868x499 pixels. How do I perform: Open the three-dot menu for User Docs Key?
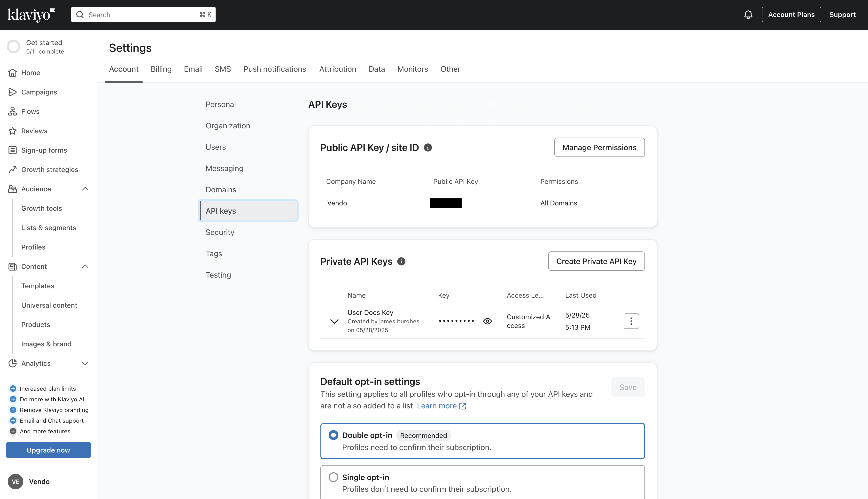(x=631, y=321)
